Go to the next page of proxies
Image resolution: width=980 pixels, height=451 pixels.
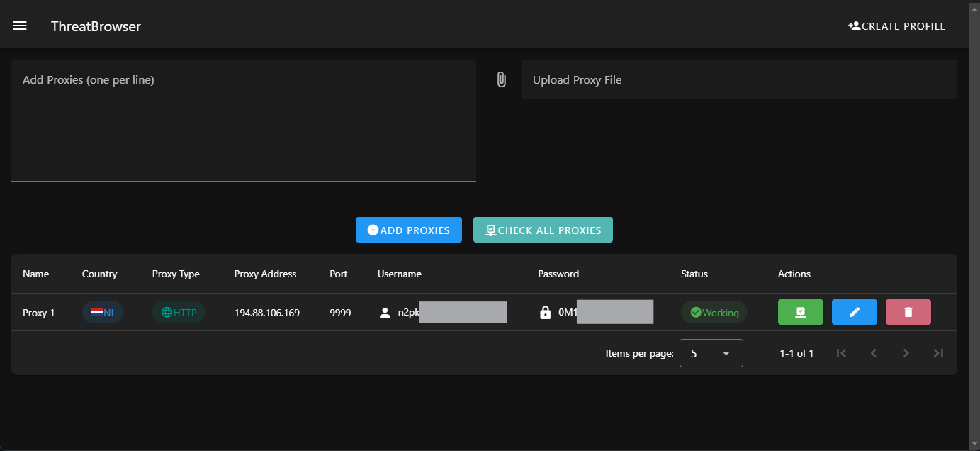coord(906,353)
